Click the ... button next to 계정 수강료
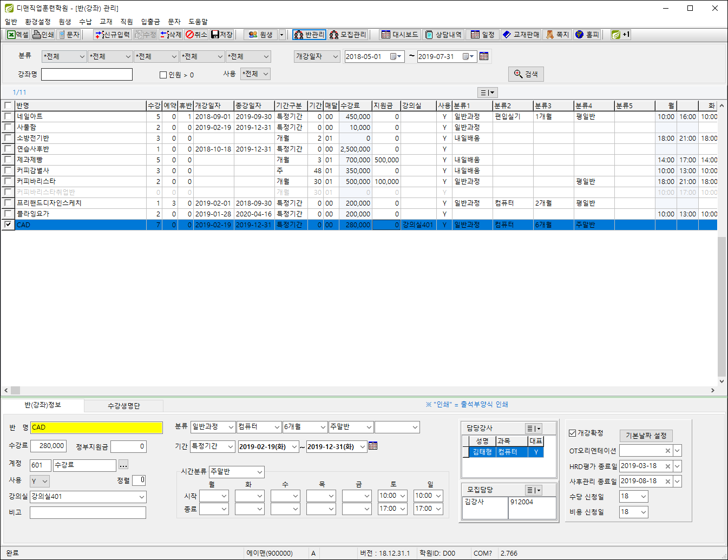This screenshot has width=728, height=560. point(123,465)
